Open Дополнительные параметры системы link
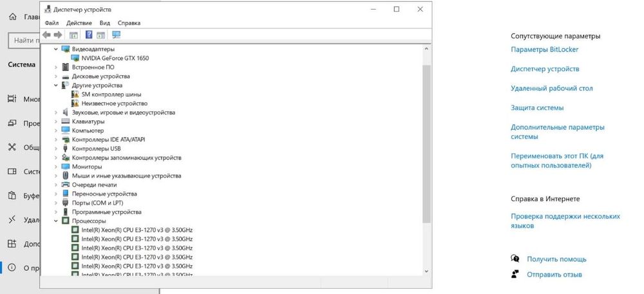Screen dimensions: 644x294 point(558,132)
